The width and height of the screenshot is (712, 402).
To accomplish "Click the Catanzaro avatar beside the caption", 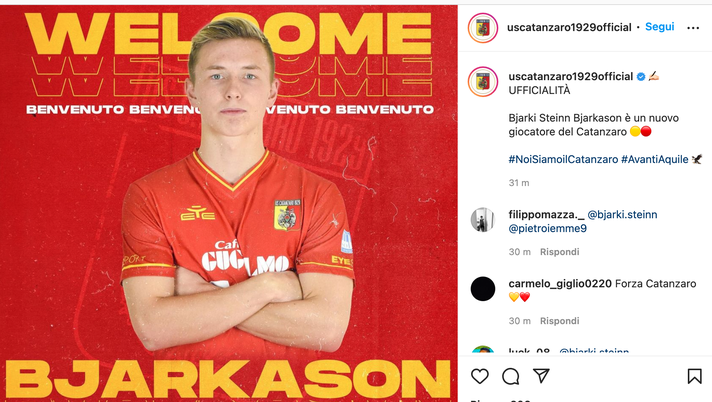I will [x=483, y=82].
